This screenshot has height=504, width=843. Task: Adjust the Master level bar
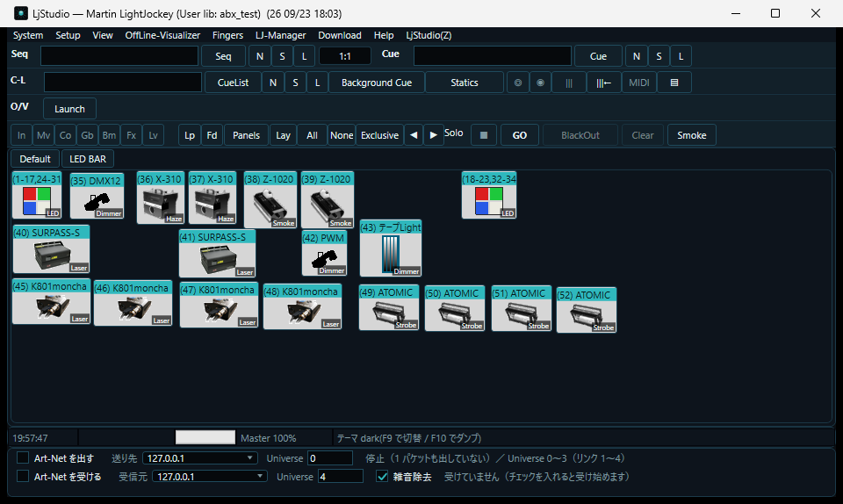(205, 437)
